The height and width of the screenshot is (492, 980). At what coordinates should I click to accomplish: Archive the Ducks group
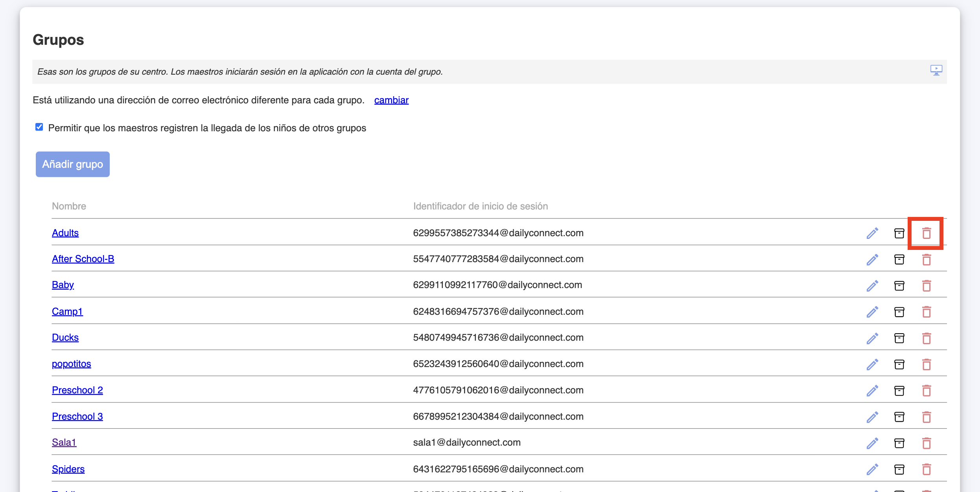[899, 338]
